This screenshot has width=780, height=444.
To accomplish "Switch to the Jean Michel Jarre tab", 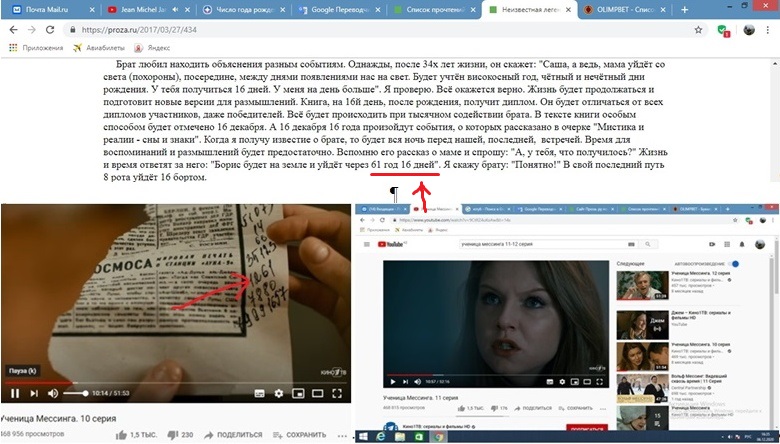I will (144, 10).
